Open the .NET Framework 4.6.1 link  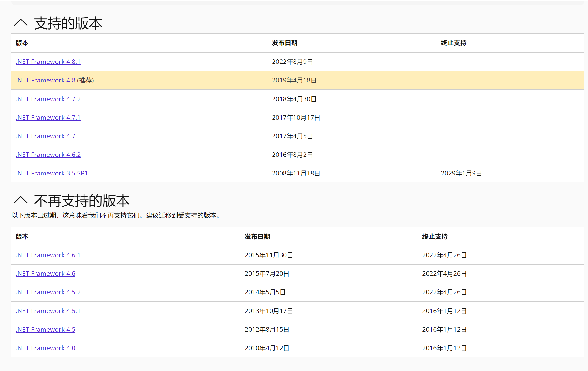(x=48, y=255)
